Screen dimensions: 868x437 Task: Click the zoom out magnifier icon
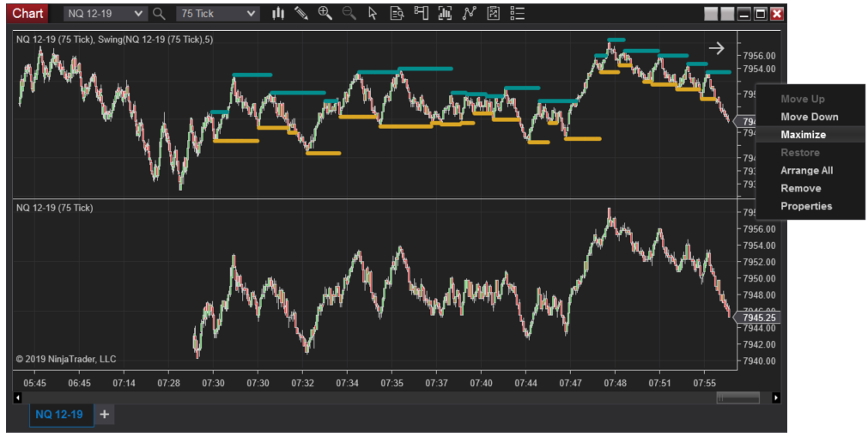point(349,14)
